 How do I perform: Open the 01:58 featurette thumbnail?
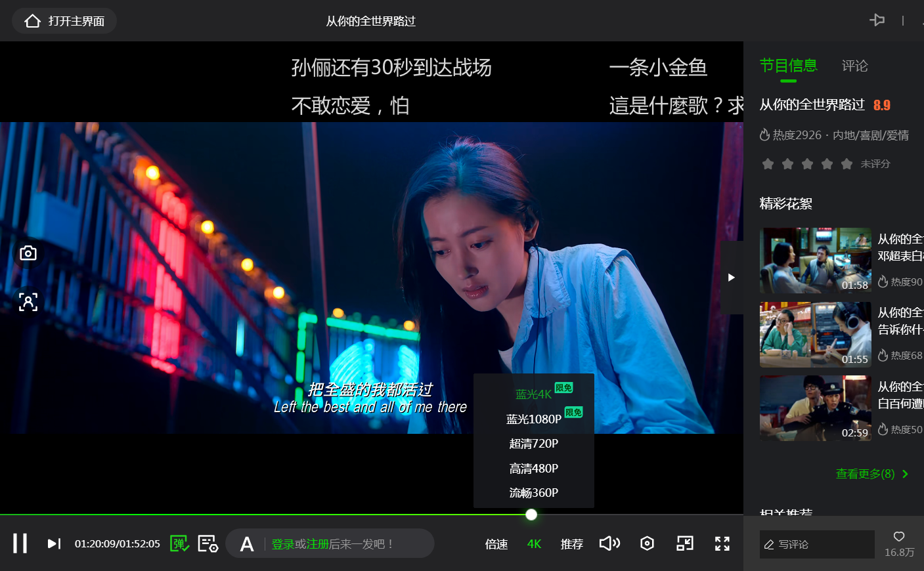pos(816,261)
